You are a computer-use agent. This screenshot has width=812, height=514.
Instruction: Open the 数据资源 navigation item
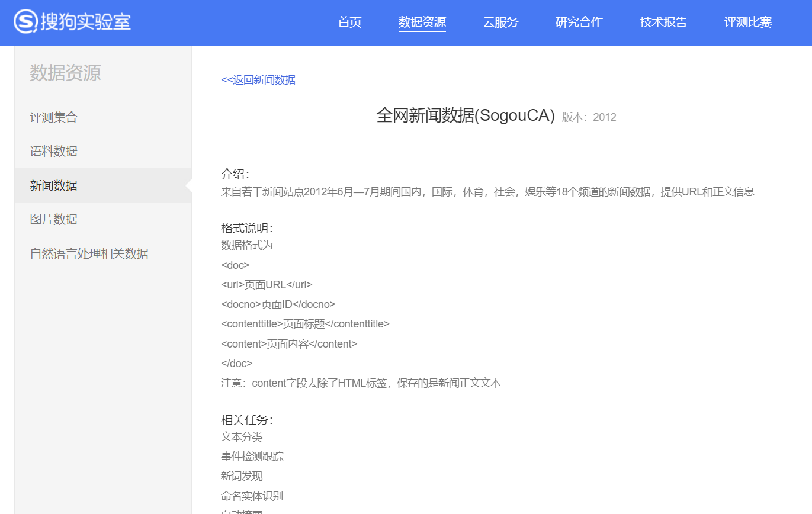pos(422,23)
